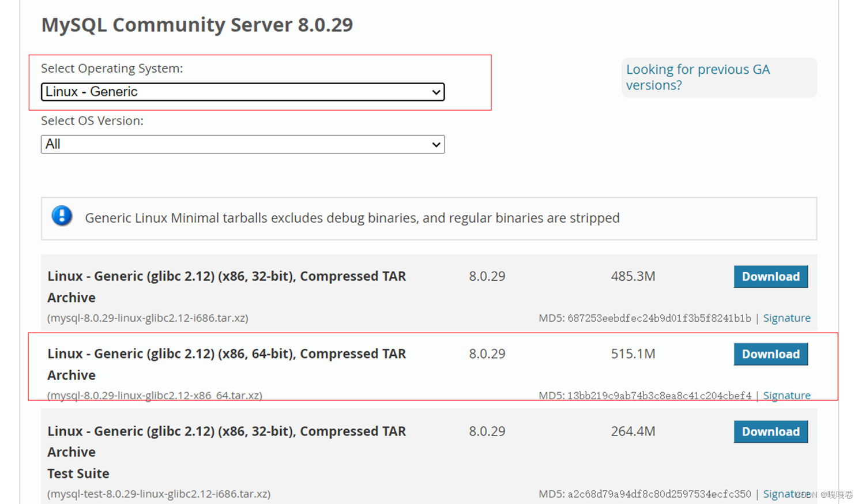Click version 8.0.29 in the 515.1M row
The height and width of the screenshot is (504, 862).
pyautogui.click(x=487, y=353)
